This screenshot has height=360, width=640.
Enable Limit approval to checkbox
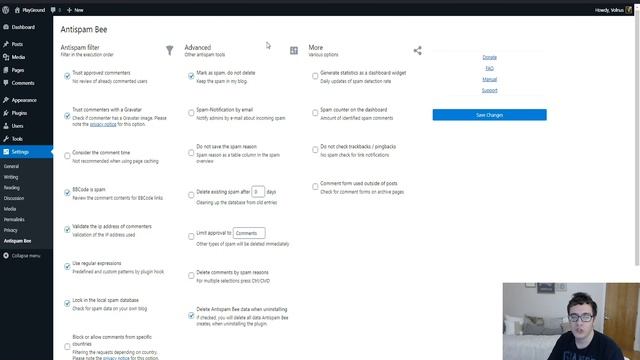pyautogui.click(x=191, y=236)
